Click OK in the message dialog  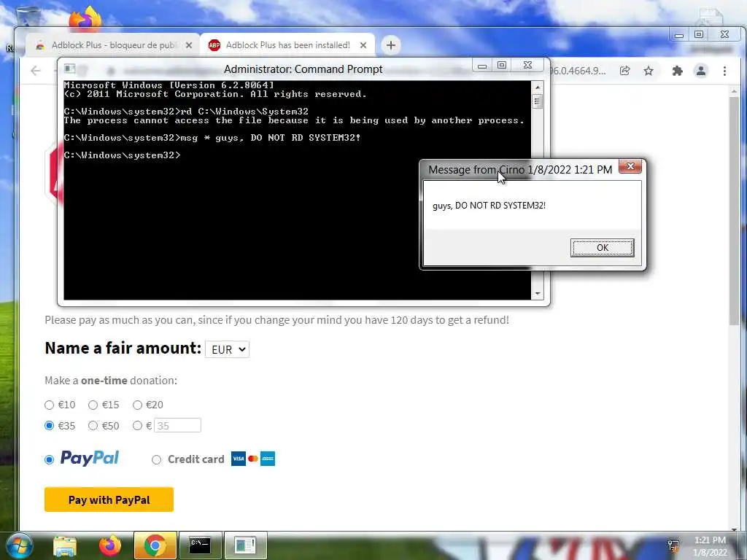pyautogui.click(x=602, y=248)
